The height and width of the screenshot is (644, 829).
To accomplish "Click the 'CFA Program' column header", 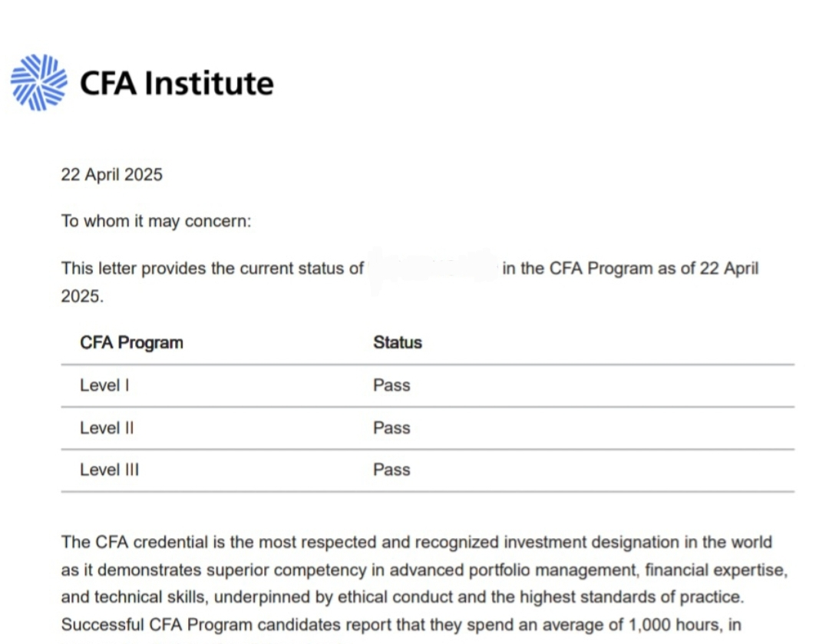I will click(132, 342).
